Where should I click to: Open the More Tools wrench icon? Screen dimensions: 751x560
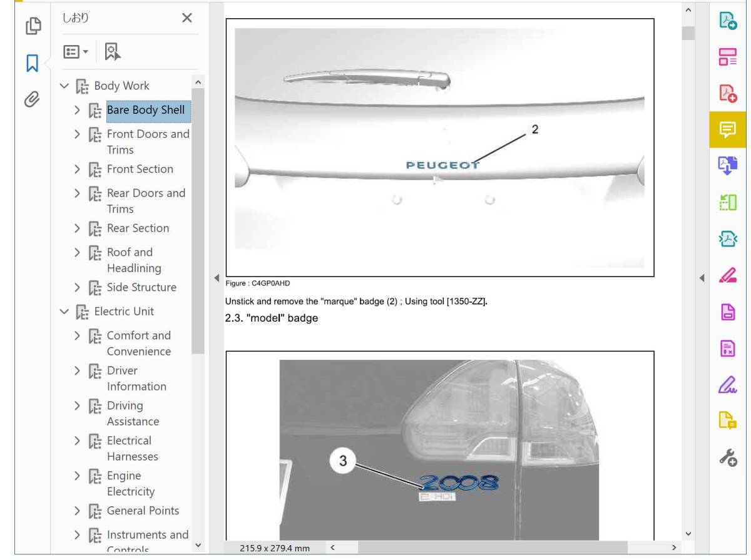point(727,458)
